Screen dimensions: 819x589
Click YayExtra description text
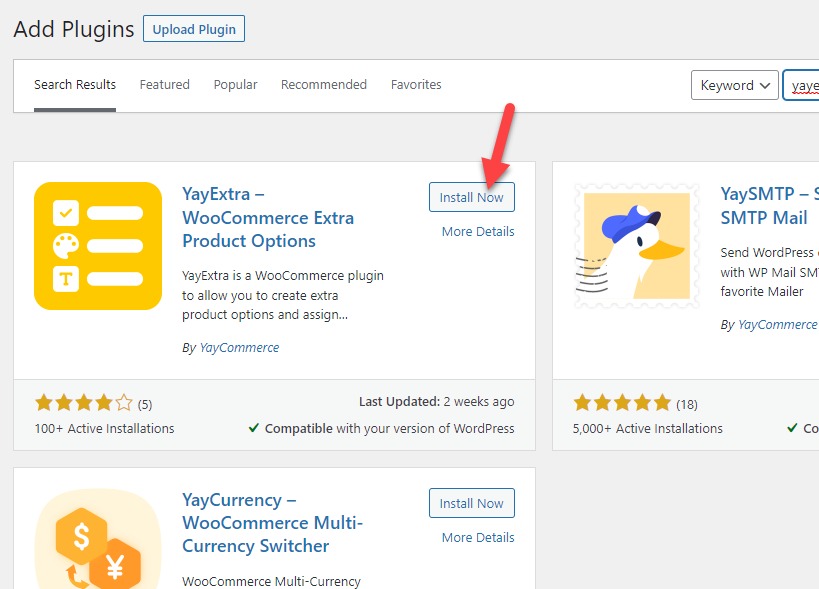(x=283, y=295)
